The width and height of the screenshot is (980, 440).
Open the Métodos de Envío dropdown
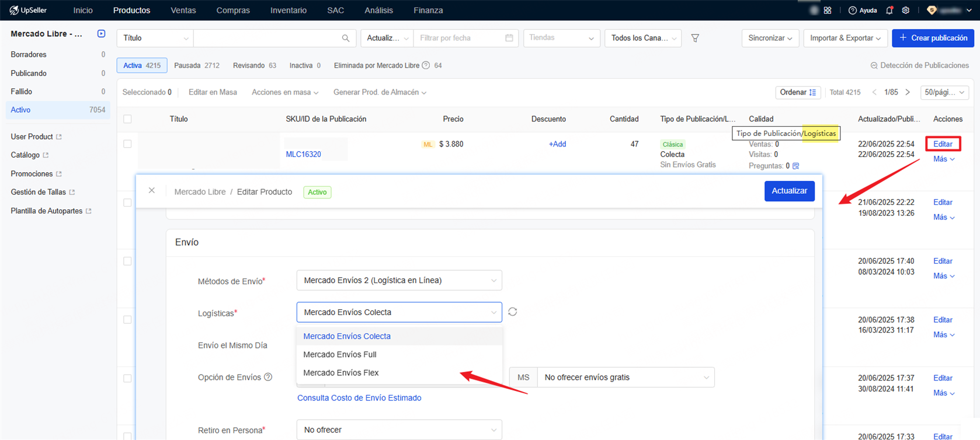coord(399,280)
